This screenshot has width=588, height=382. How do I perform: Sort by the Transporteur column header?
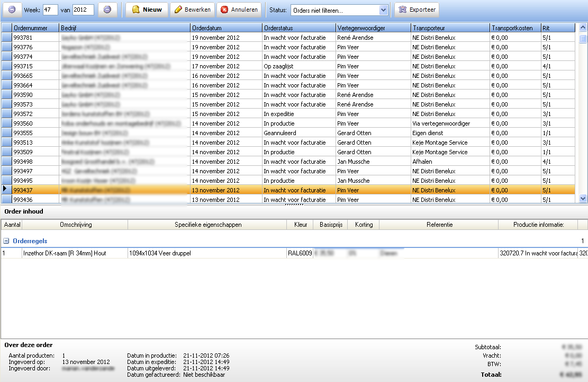click(x=449, y=28)
